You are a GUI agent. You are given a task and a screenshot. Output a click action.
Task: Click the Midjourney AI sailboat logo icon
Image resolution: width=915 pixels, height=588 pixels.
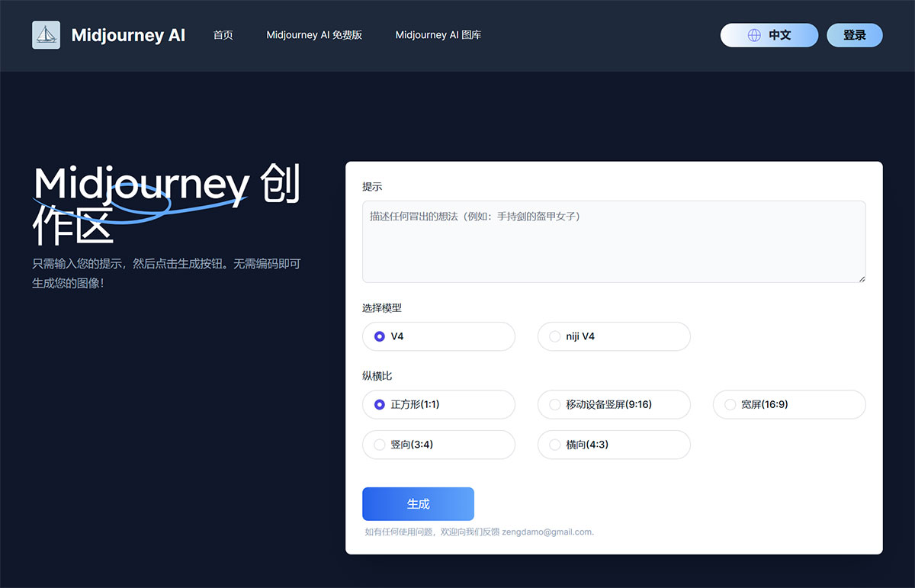point(46,34)
